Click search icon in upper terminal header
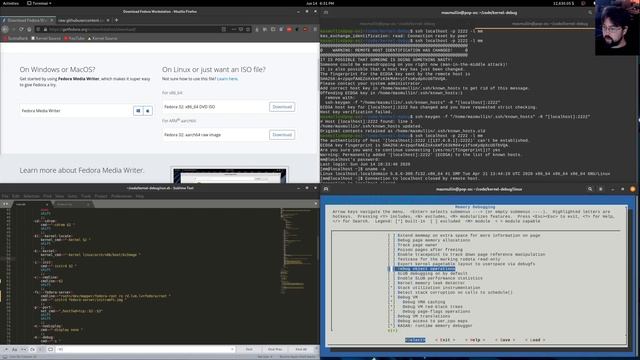Viewport: 640px width, 360px height. (x=590, y=12)
